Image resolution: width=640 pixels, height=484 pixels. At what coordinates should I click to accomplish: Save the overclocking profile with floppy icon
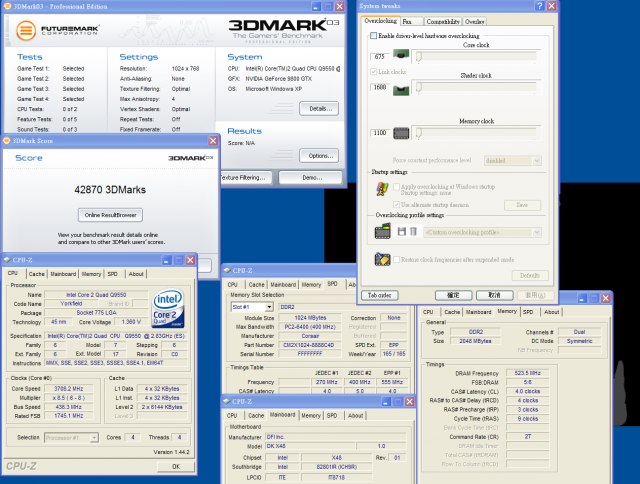click(x=402, y=232)
